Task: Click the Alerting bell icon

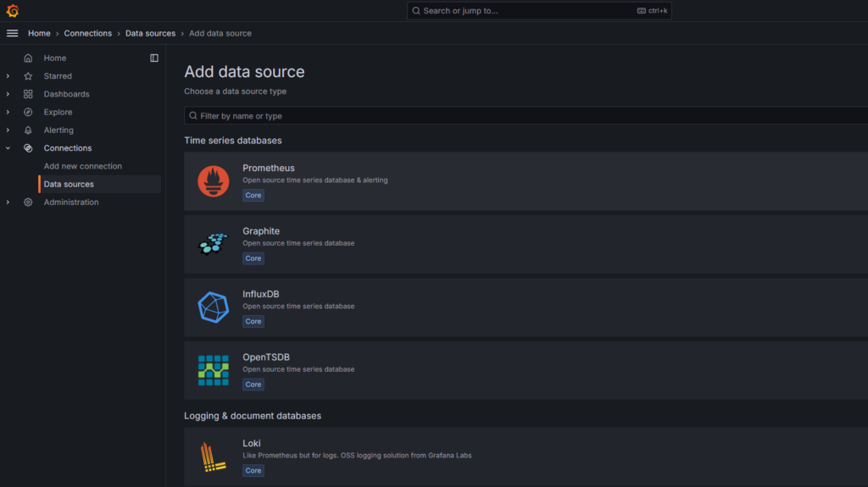Action: click(x=28, y=130)
